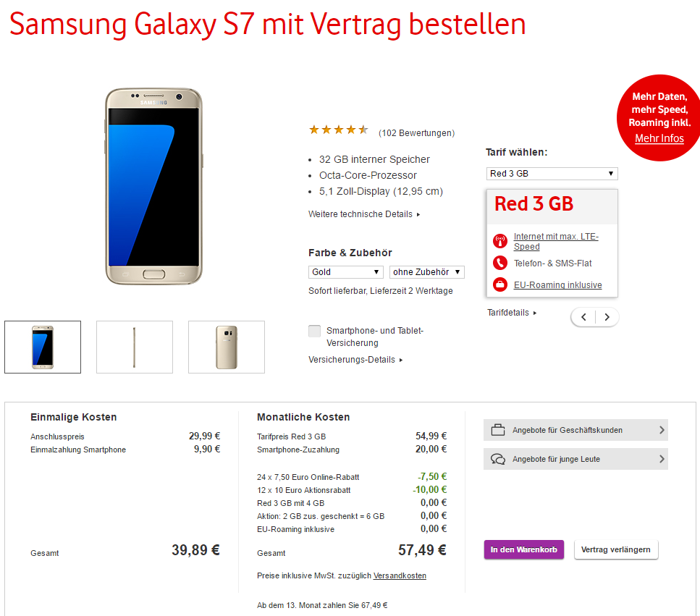Viewport: 700px width, 616px height.
Task: Open the Gold color dropdown
Action: click(345, 272)
